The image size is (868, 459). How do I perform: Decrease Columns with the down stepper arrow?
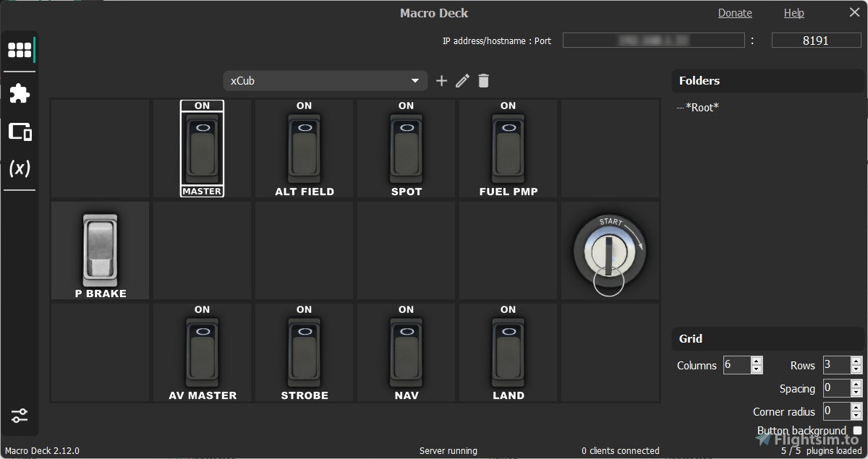click(x=757, y=369)
